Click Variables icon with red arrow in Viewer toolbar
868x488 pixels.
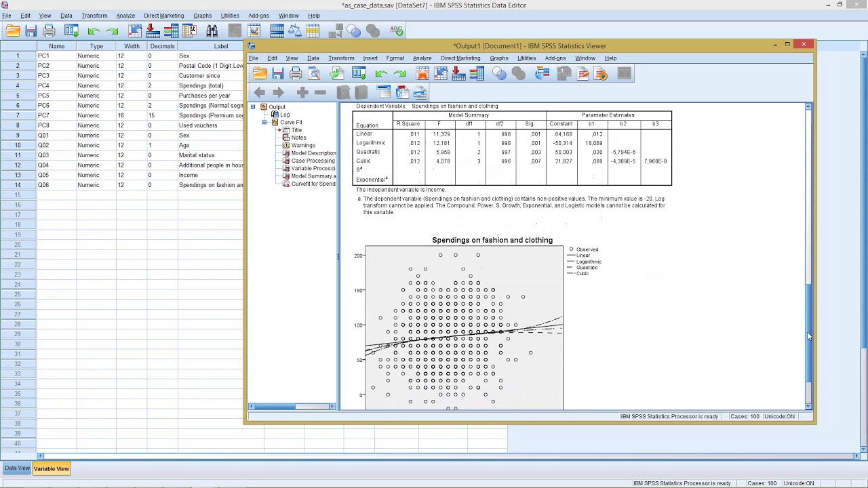pos(459,73)
